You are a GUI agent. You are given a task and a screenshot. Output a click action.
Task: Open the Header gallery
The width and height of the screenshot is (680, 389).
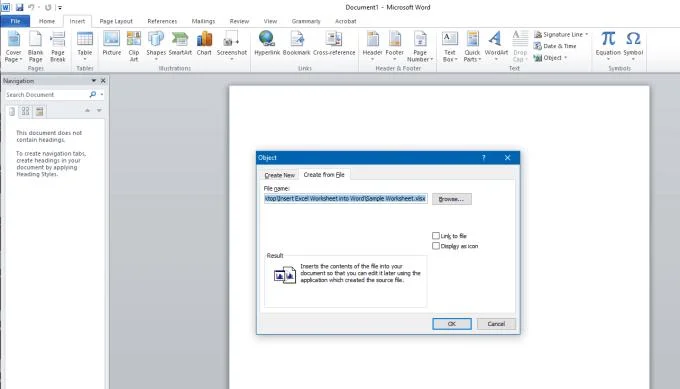click(x=372, y=46)
